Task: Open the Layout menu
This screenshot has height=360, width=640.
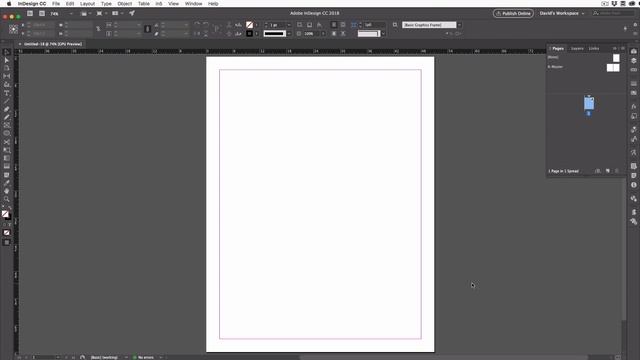Action: (x=87, y=4)
